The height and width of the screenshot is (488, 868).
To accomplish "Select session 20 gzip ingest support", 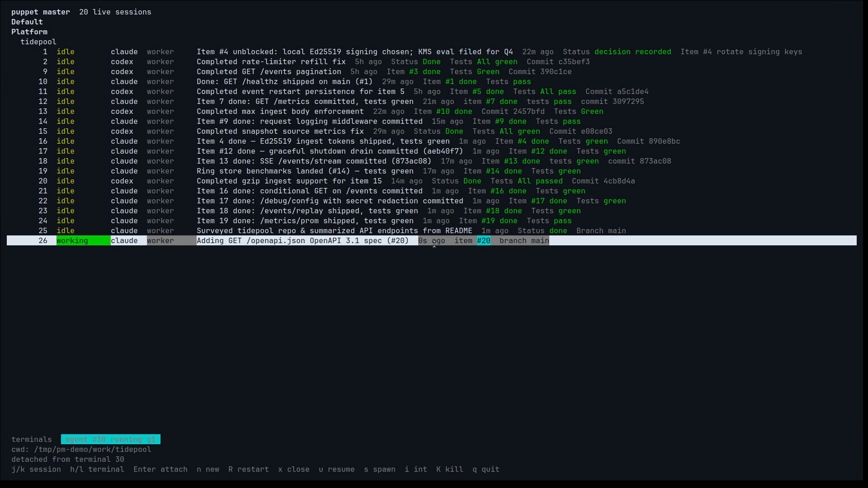I will pos(432,181).
